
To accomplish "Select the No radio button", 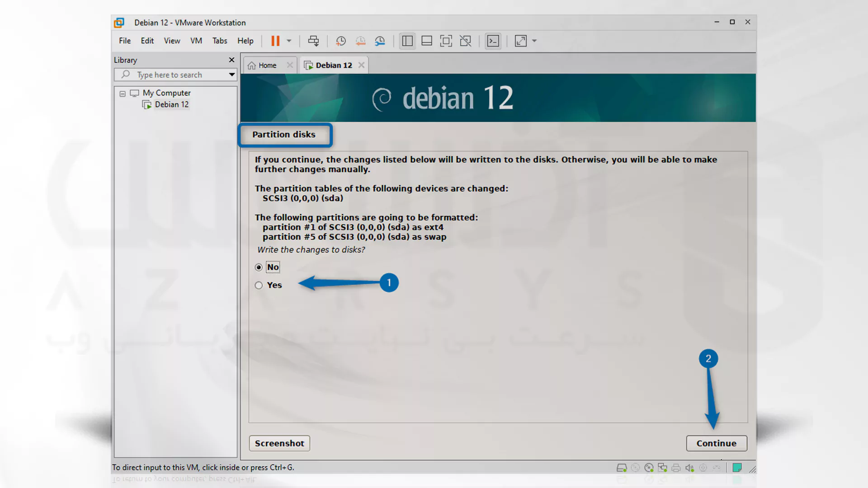I will click(x=259, y=266).
